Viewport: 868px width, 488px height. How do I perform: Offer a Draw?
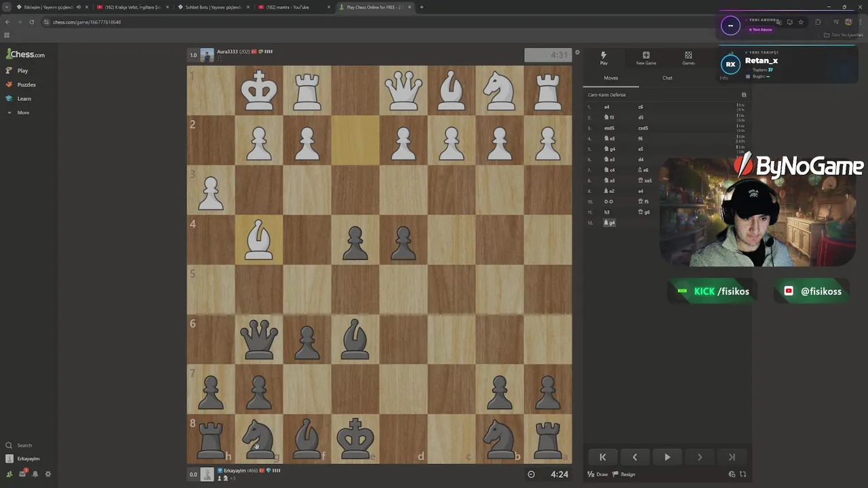pyautogui.click(x=597, y=474)
